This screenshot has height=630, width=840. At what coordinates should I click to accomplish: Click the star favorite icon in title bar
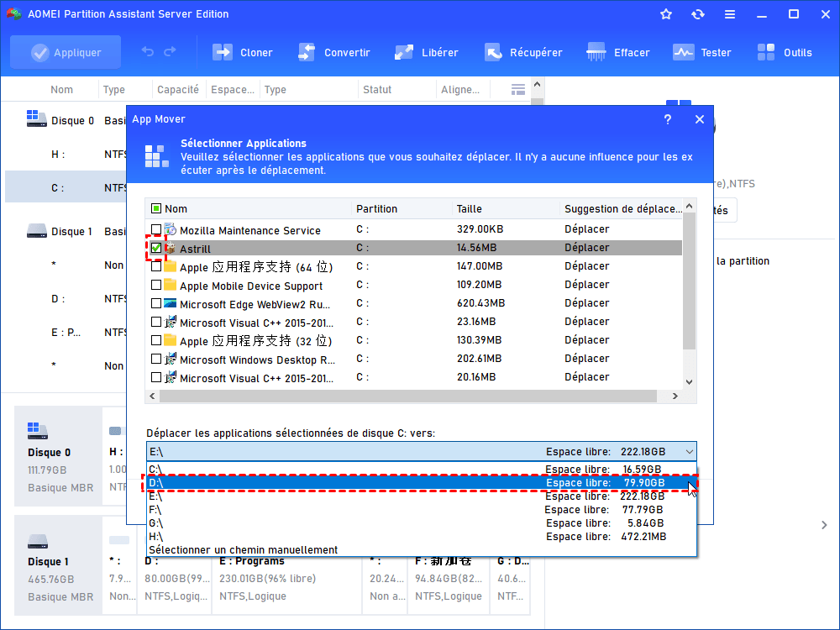pos(666,14)
